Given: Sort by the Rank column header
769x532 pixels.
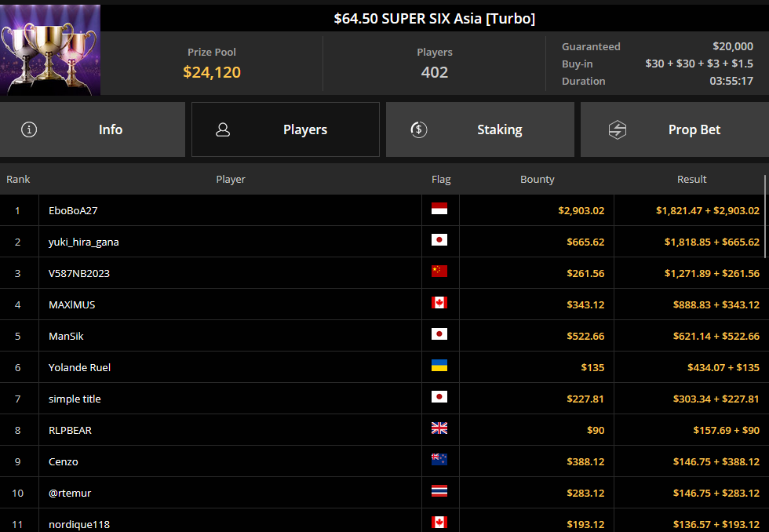Looking at the screenshot, I should pos(18,180).
